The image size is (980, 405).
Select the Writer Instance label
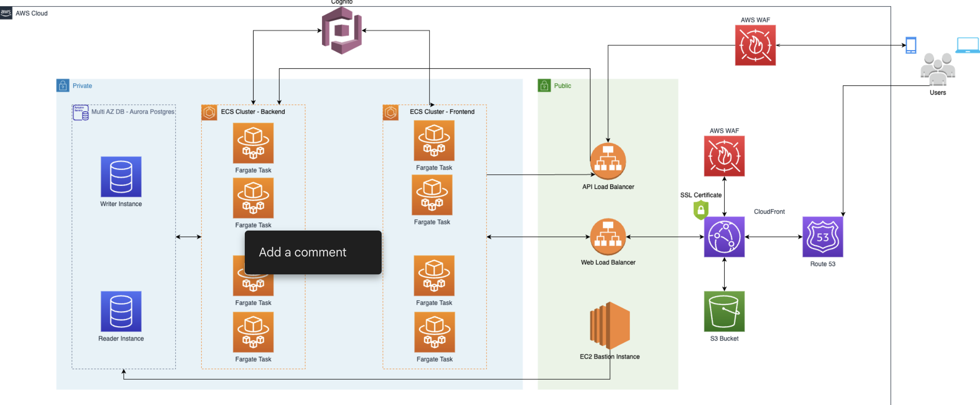coord(121,204)
